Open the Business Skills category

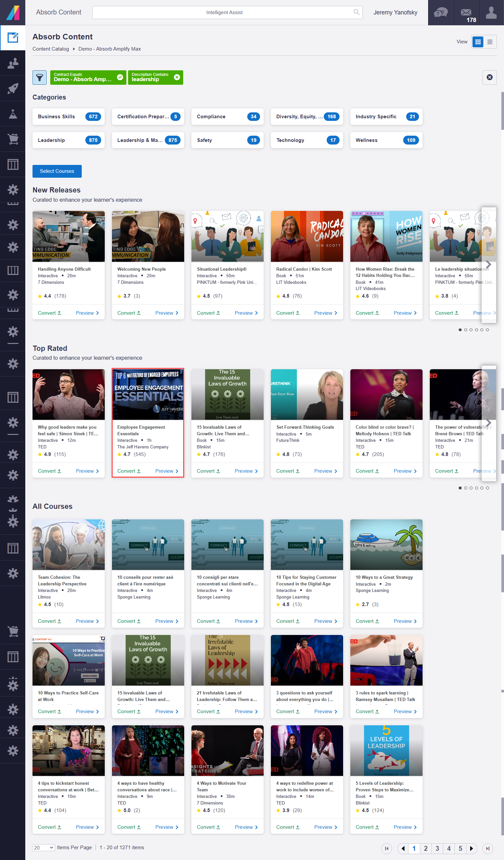point(69,116)
